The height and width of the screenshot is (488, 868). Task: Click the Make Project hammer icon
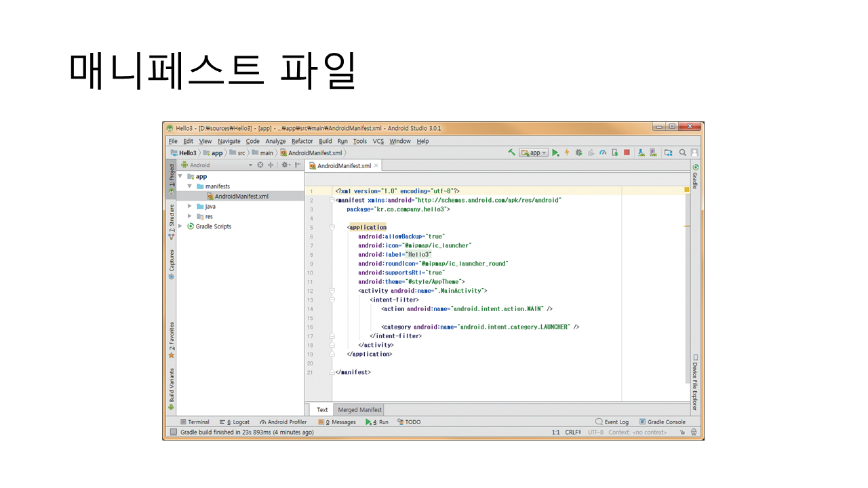512,153
